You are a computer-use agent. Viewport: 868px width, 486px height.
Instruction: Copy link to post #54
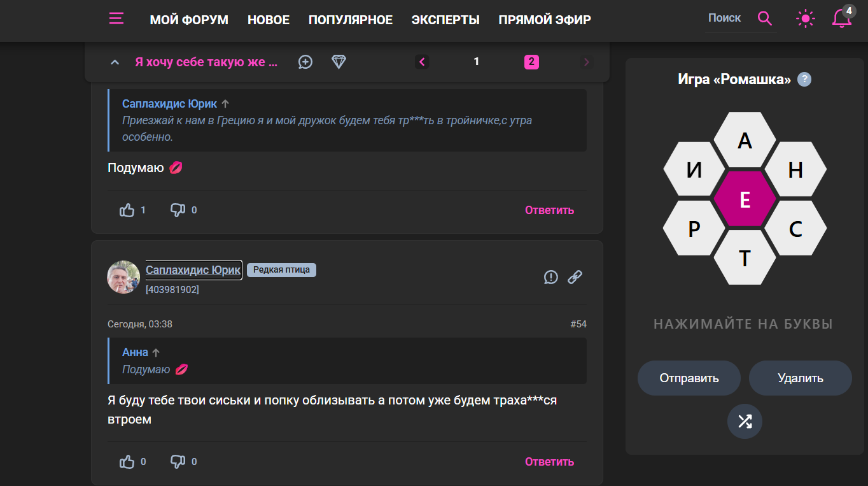point(575,277)
